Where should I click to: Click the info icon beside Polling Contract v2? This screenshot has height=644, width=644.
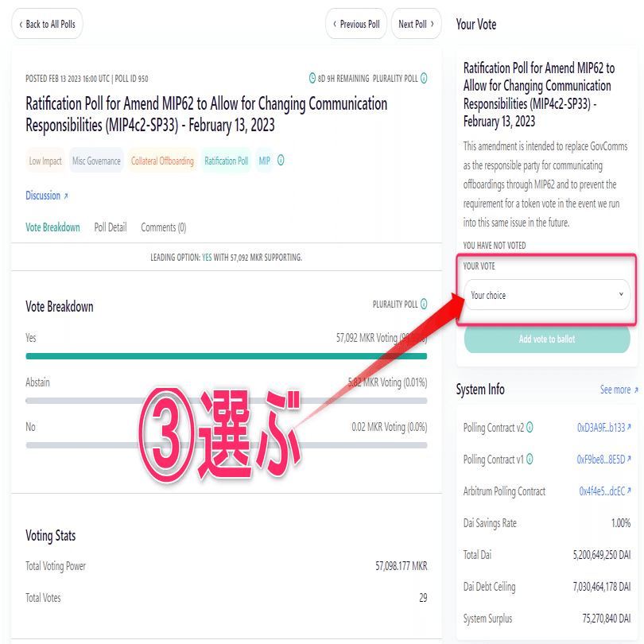[531, 426]
